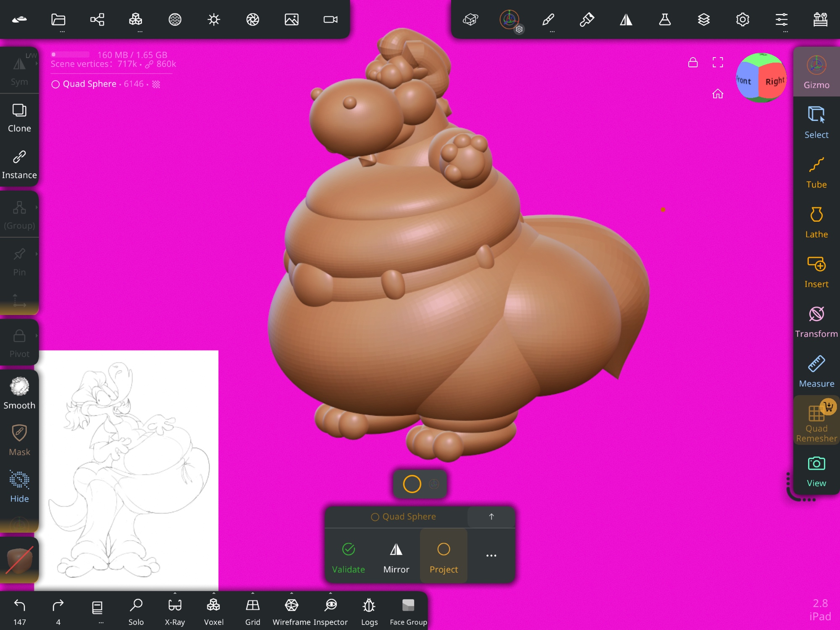Select the Smooth brush
The height and width of the screenshot is (630, 840).
pos(19,393)
